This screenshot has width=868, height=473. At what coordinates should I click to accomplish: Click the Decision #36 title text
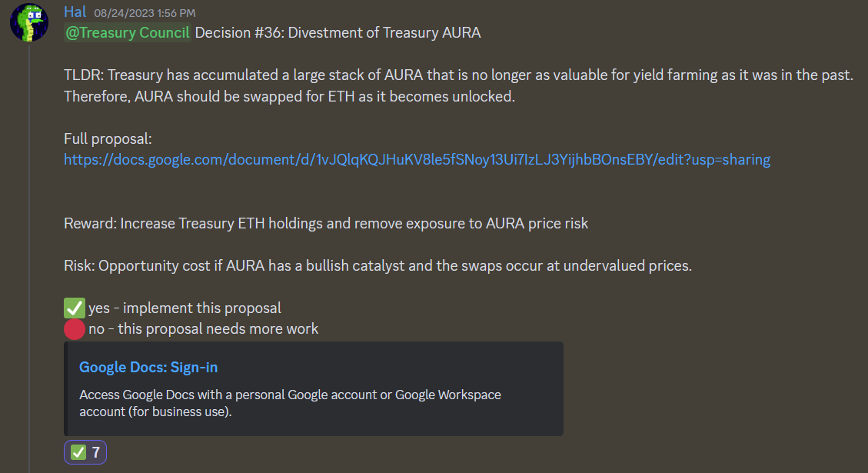point(338,32)
